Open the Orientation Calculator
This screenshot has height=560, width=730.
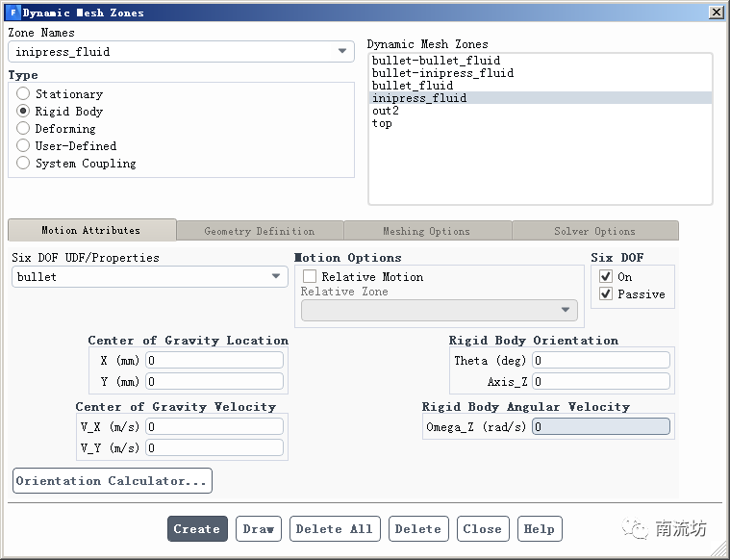coord(113,481)
